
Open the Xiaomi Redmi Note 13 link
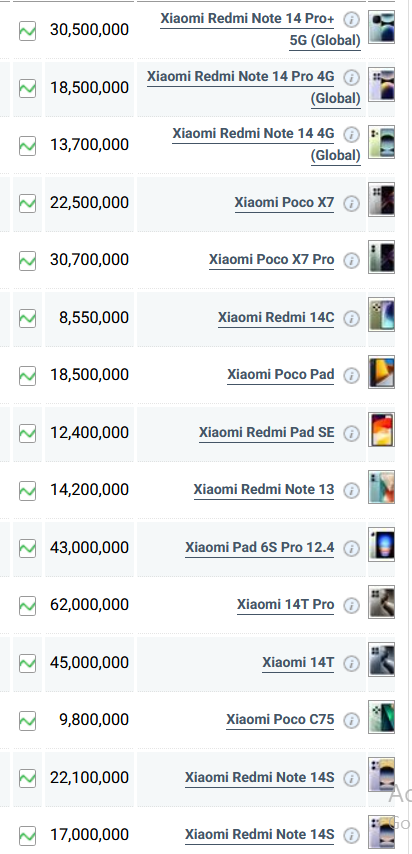click(x=264, y=490)
